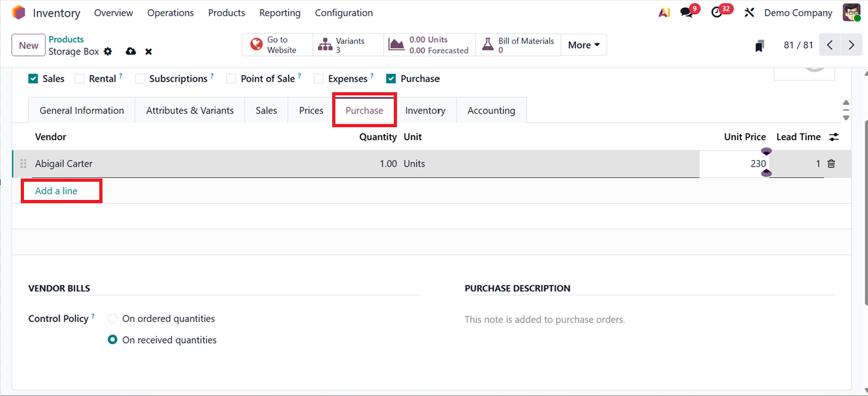This screenshot has width=868, height=396.
Task: Open the AI assistant icon
Action: [664, 12]
